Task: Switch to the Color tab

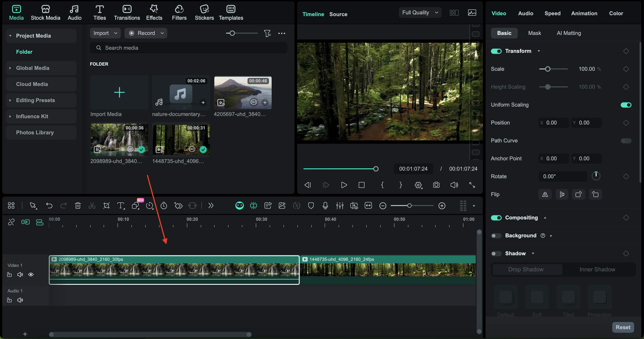Action: point(616,13)
